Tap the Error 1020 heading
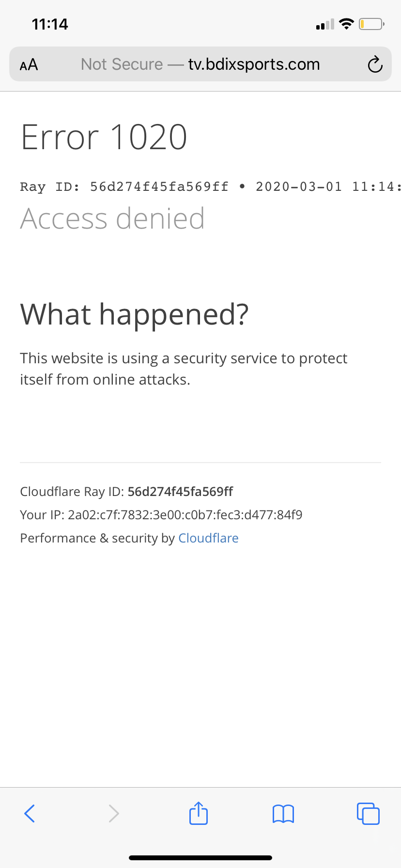Viewport: 401px width, 868px height. coord(104,137)
